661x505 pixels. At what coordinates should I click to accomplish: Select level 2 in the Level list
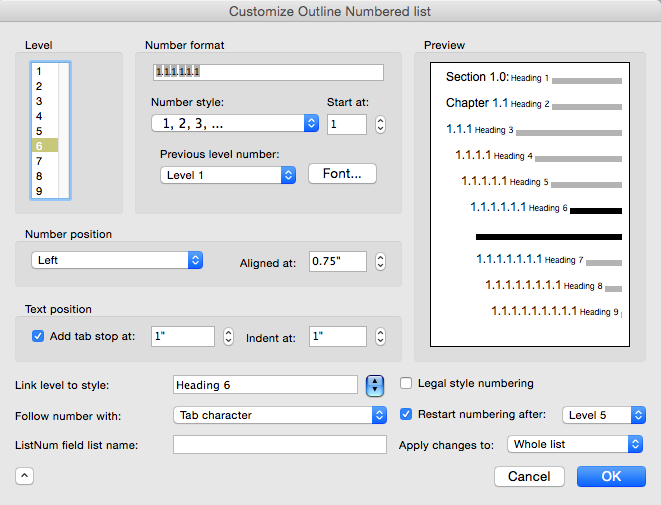[45, 86]
